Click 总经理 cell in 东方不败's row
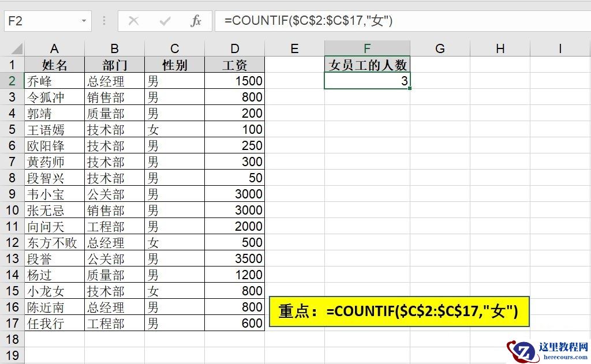 click(115, 242)
